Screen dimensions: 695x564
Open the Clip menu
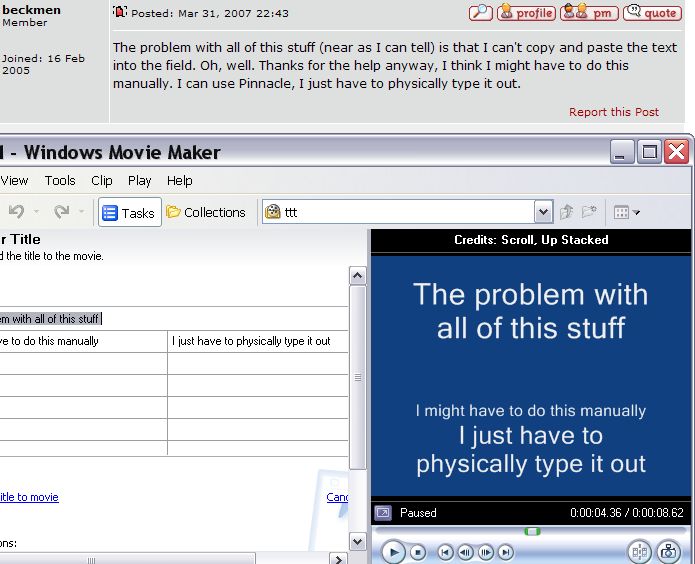pos(102,180)
